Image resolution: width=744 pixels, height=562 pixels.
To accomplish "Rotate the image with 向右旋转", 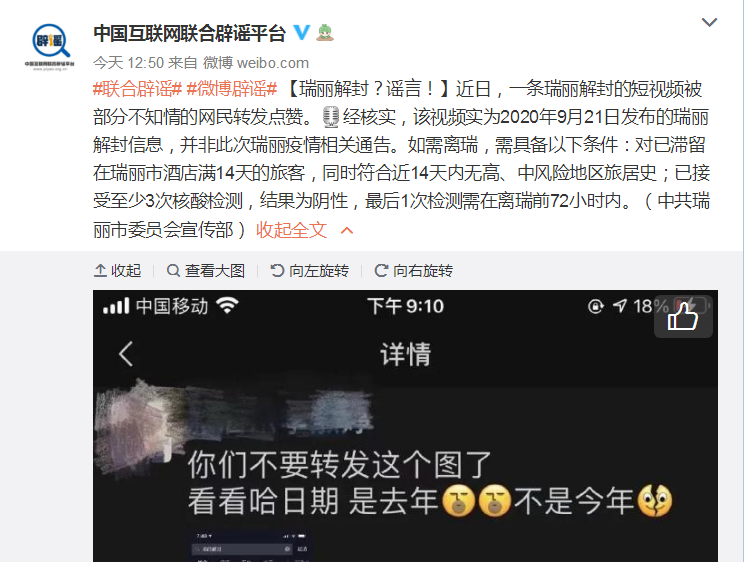I will coord(414,271).
